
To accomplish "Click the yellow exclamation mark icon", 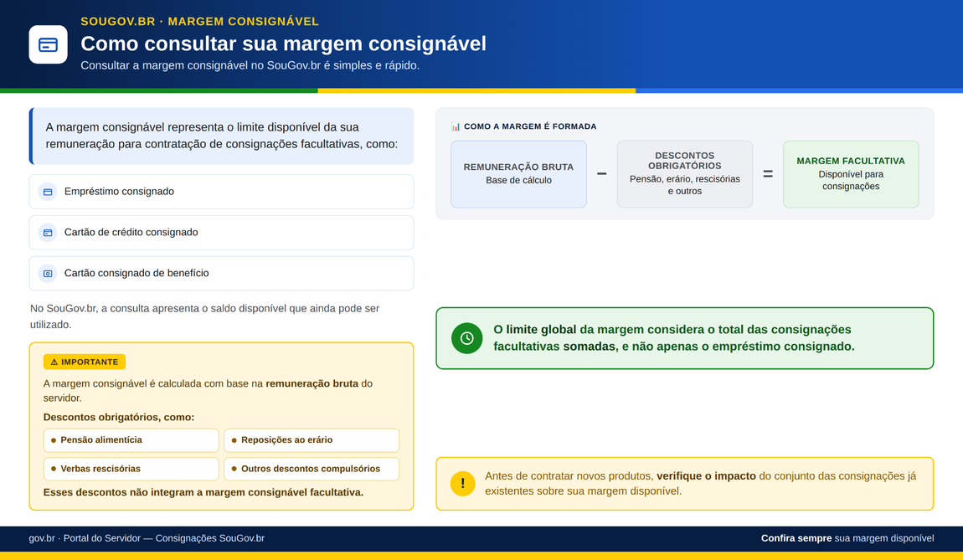I will [x=462, y=484].
